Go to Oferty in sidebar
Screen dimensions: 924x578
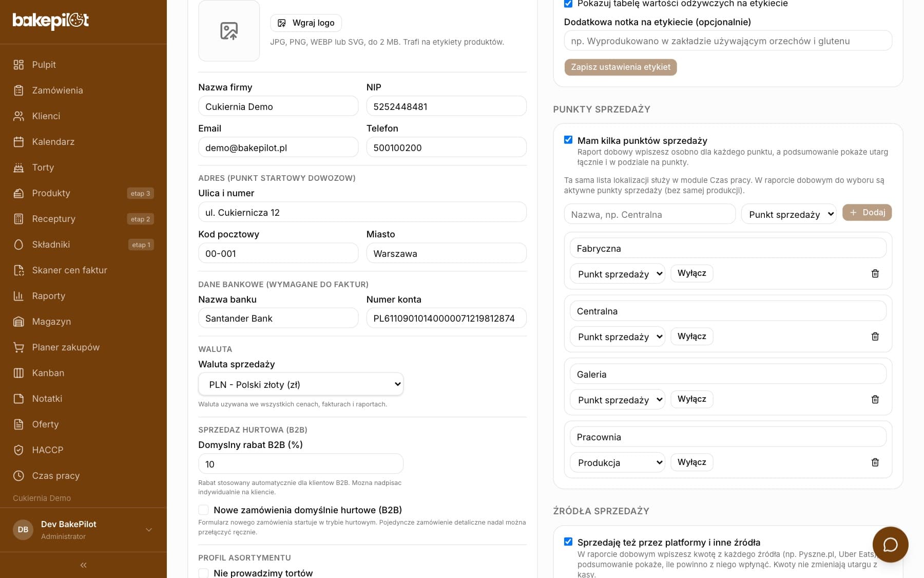(x=83, y=424)
